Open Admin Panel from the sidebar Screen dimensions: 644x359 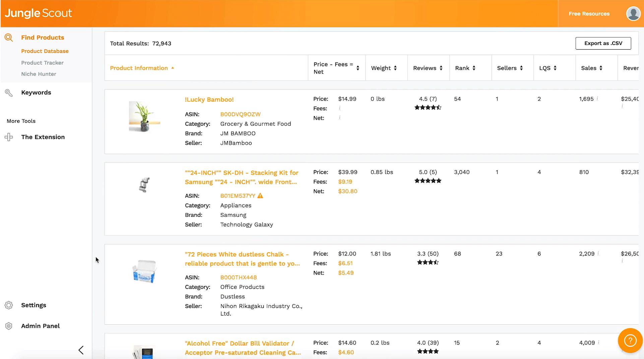[40, 326]
